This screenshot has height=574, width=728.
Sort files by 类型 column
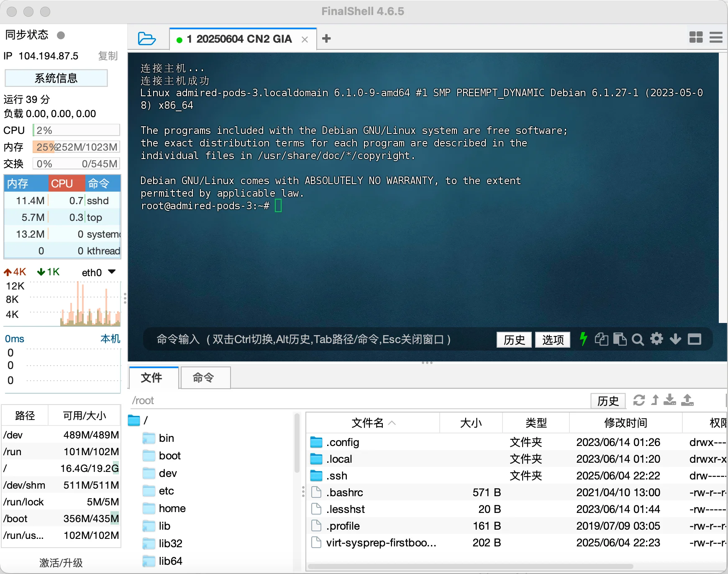coord(536,423)
